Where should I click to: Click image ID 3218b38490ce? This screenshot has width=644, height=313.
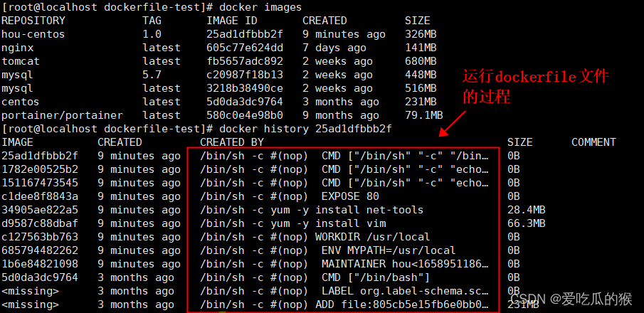coord(245,88)
